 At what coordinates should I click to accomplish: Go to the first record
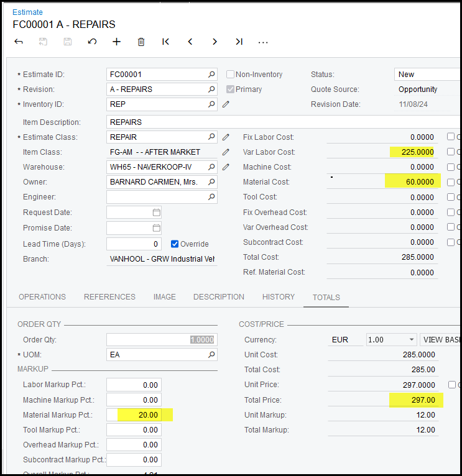165,42
